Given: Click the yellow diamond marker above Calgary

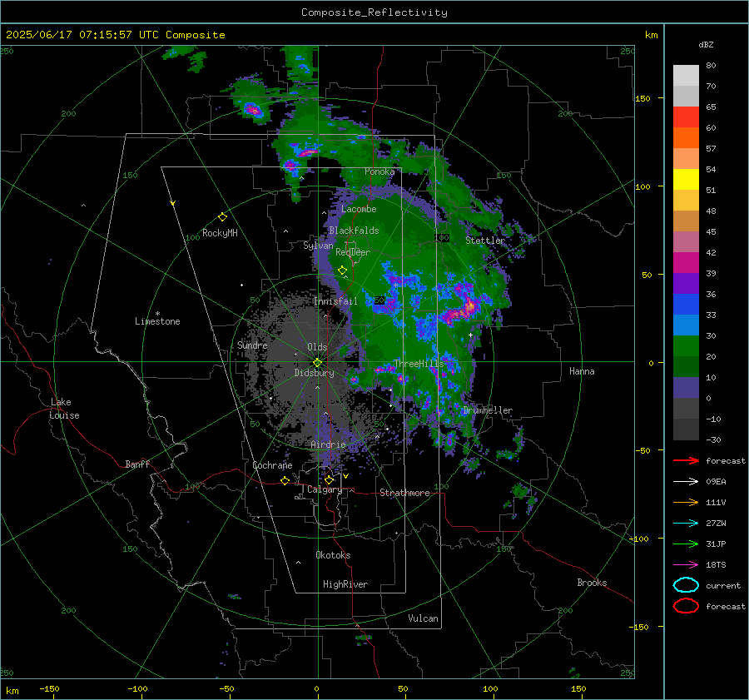Looking at the screenshot, I should pyautogui.click(x=329, y=479).
